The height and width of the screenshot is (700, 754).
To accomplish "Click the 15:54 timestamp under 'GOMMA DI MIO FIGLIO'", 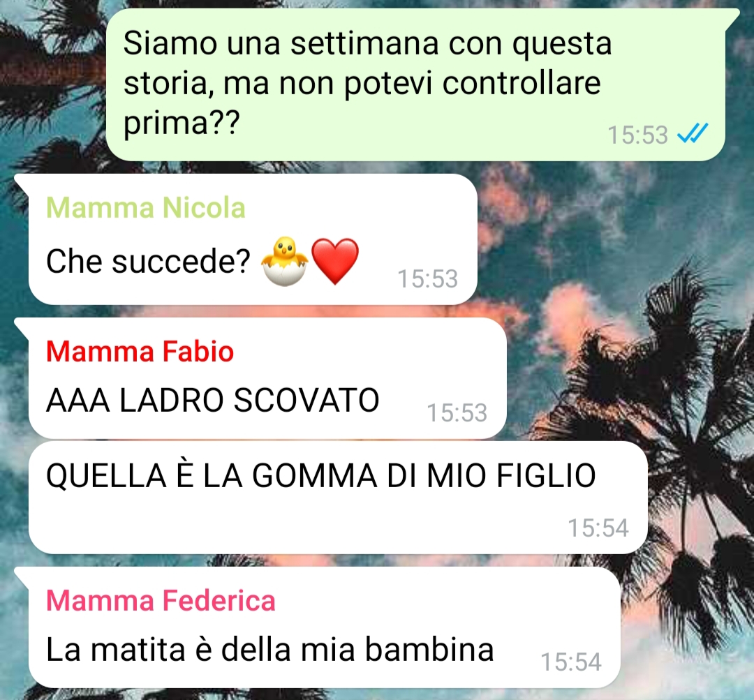I will [x=598, y=528].
